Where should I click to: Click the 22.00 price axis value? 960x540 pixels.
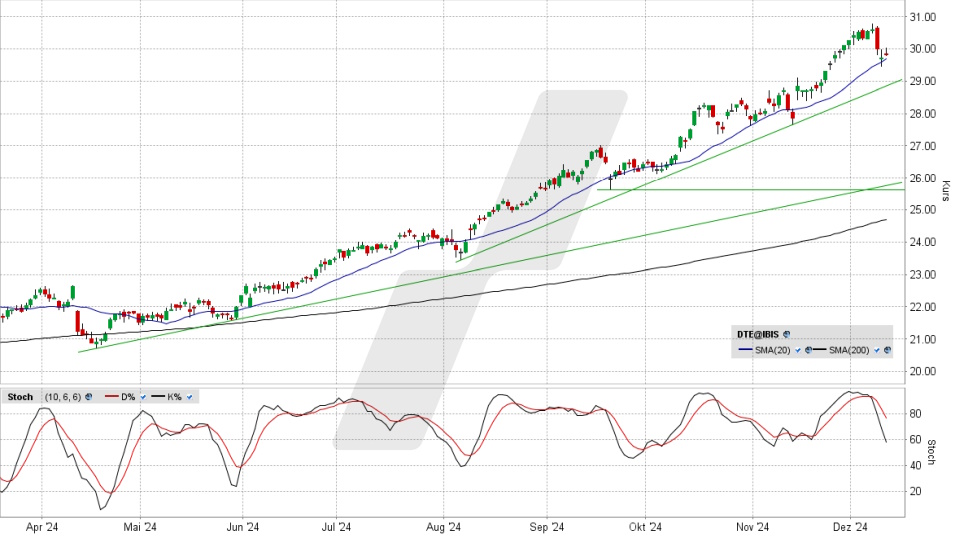coord(923,307)
